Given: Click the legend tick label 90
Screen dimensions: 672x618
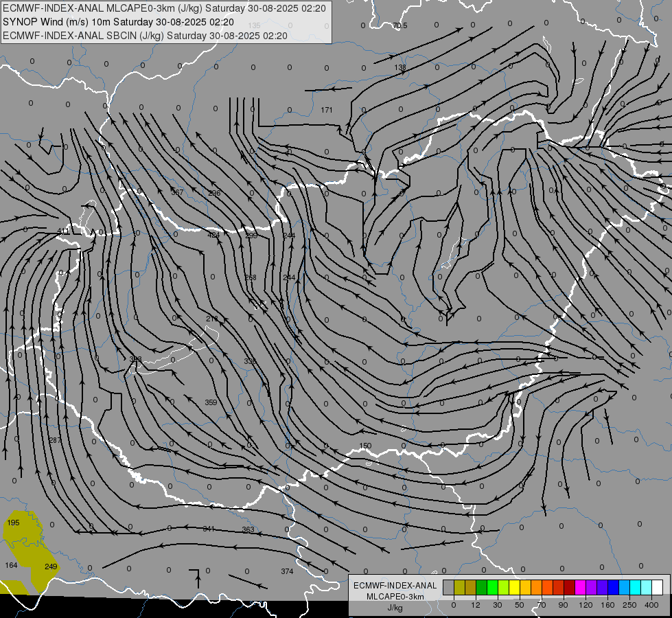Looking at the screenshot, I should point(563,605).
